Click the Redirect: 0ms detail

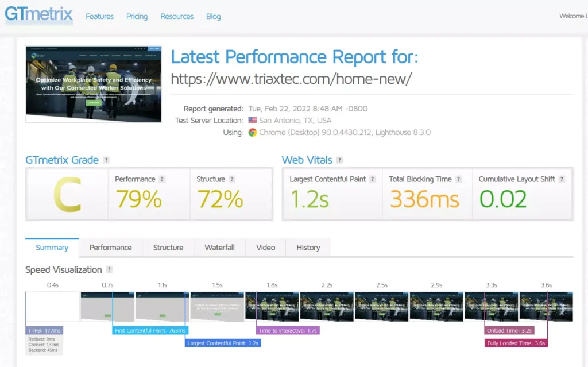(x=41, y=339)
